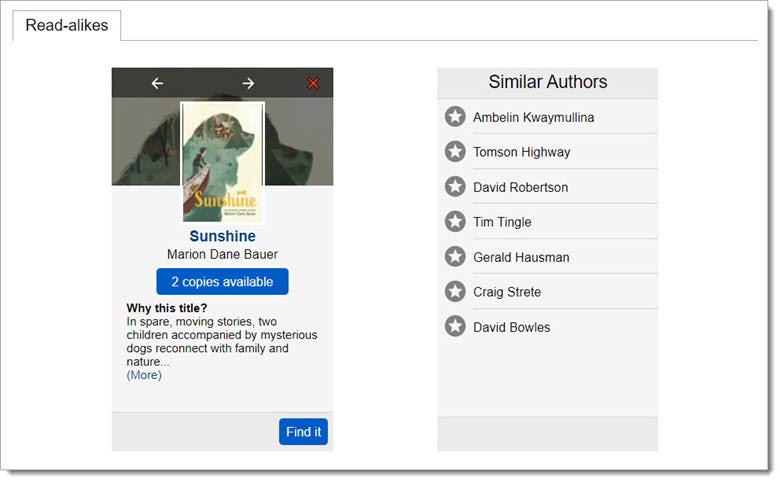Click star icon beside David Robertson
This screenshot has height=482, width=780.
tap(455, 187)
